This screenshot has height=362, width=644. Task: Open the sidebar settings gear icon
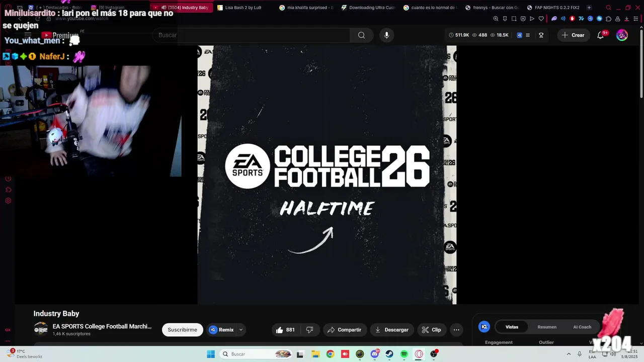pyautogui.click(x=8, y=201)
